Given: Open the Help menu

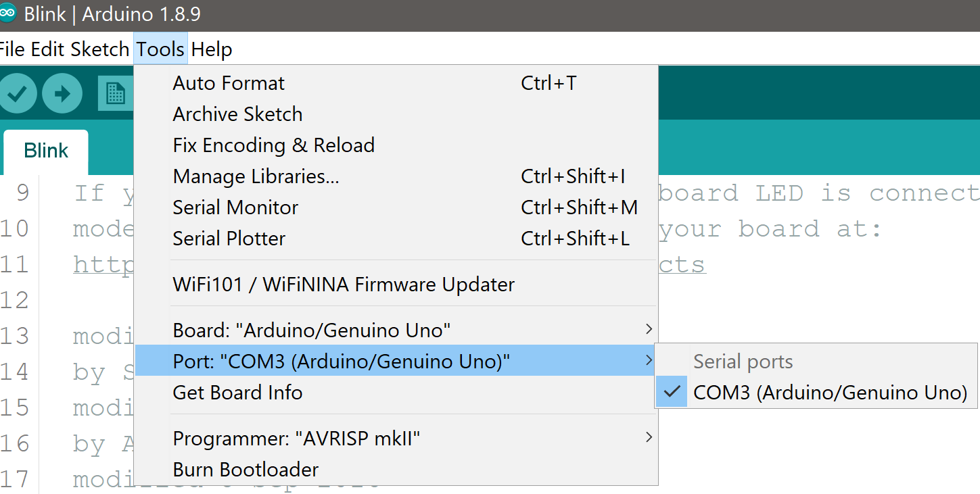Looking at the screenshot, I should pos(212,49).
